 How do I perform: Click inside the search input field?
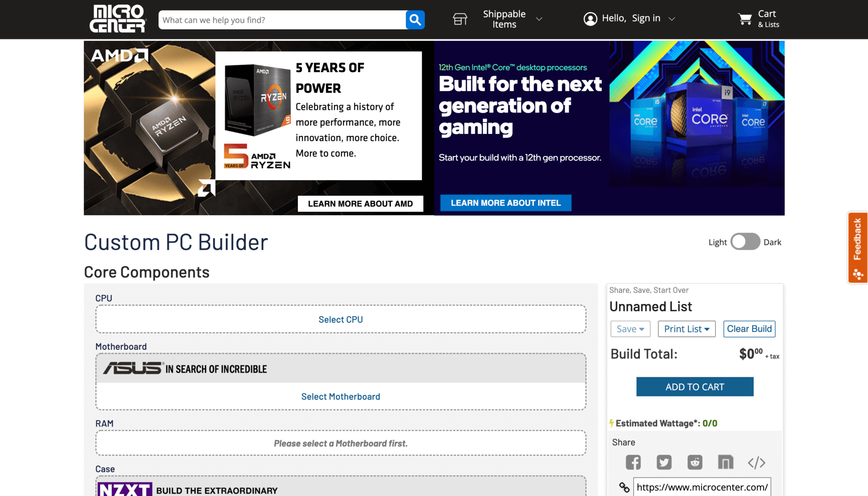pyautogui.click(x=280, y=20)
